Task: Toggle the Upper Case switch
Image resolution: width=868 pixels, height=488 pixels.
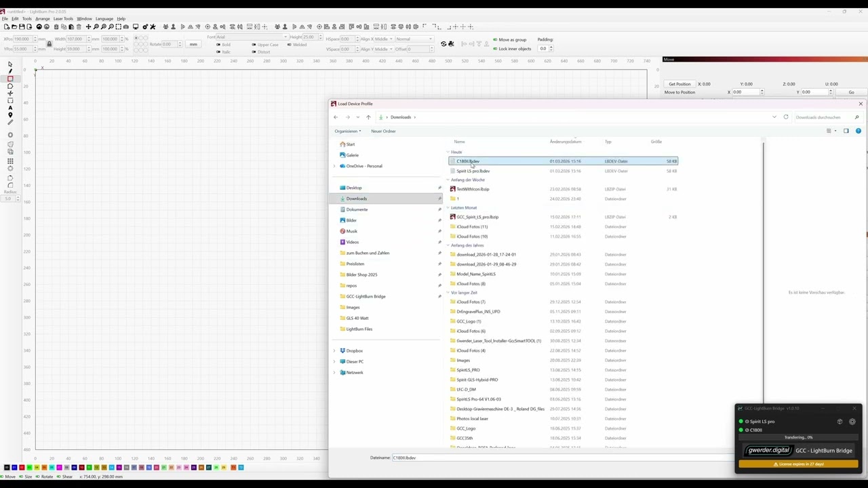Action: 254,45
